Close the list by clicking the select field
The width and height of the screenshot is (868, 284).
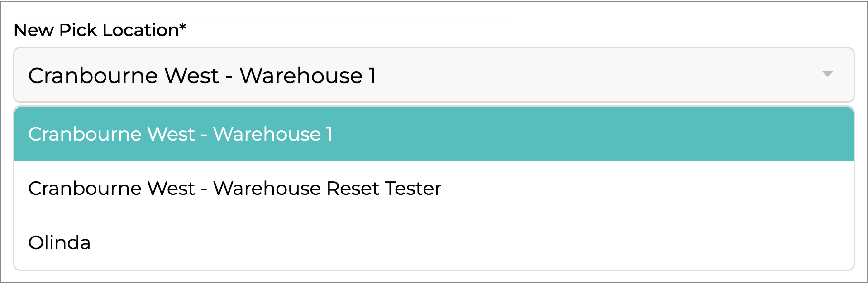pos(434,75)
